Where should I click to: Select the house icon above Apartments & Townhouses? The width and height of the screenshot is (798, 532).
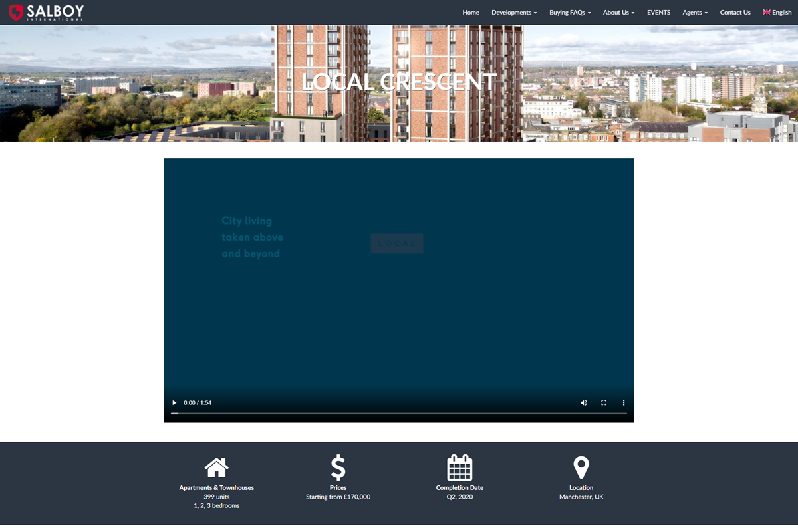(216, 468)
